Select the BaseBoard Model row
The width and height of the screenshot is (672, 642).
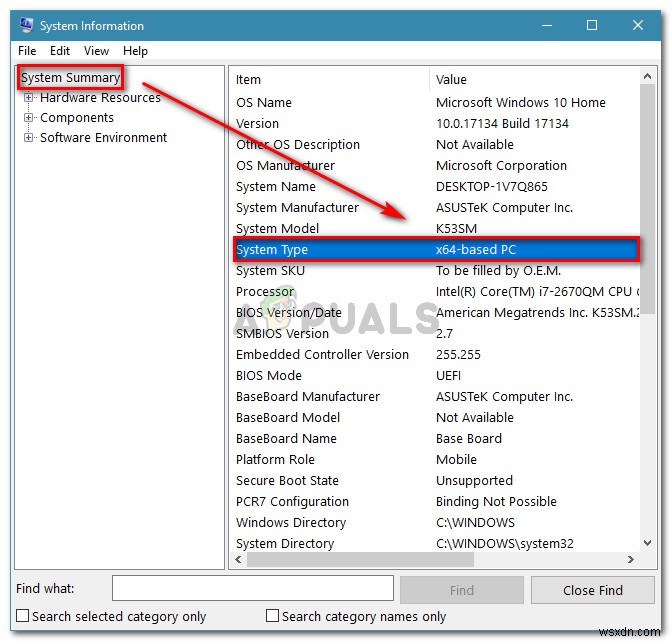pyautogui.click(x=435, y=418)
